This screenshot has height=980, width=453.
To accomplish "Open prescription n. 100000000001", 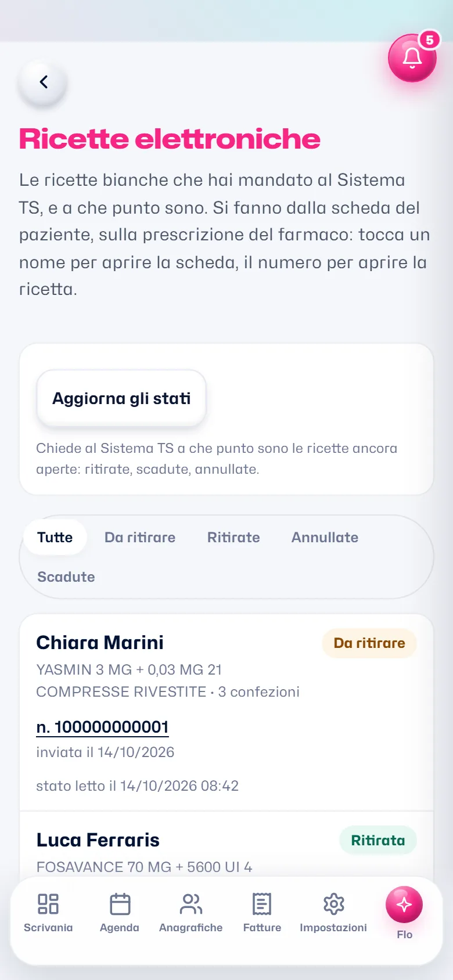I will pyautogui.click(x=102, y=727).
